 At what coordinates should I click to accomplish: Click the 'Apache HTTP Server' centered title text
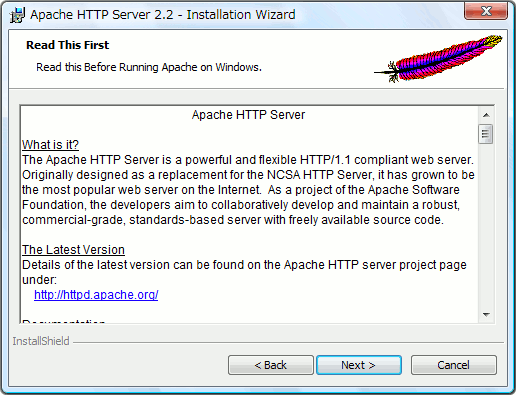pyautogui.click(x=248, y=115)
